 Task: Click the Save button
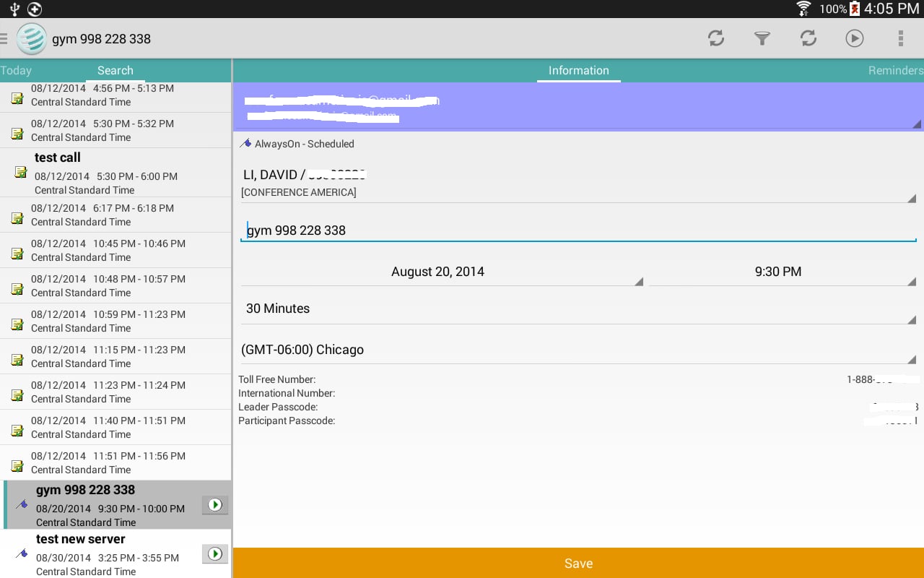pyautogui.click(x=579, y=563)
